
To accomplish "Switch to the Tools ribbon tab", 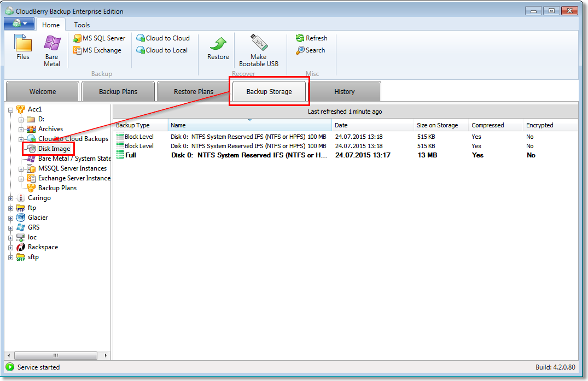I will [x=81, y=25].
